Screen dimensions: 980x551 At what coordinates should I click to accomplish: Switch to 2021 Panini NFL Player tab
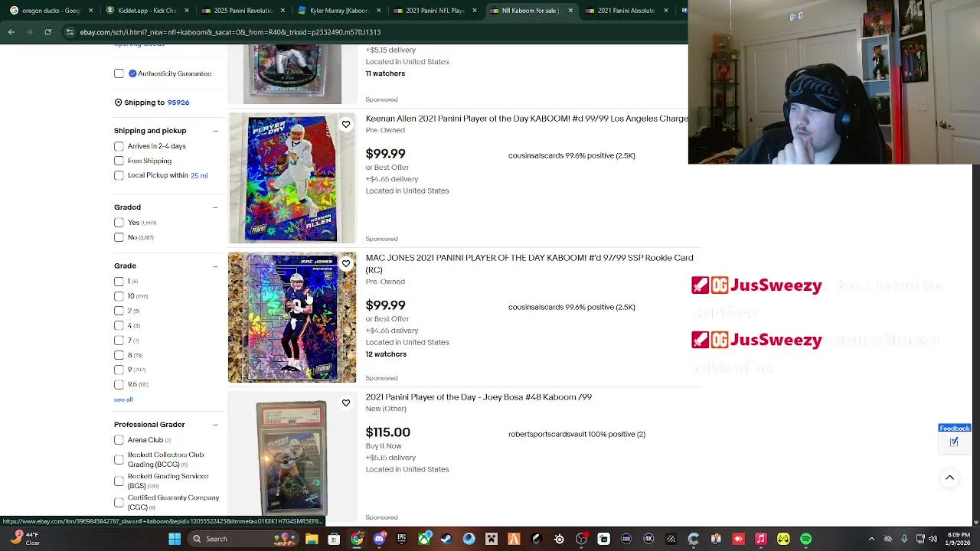(x=434, y=11)
